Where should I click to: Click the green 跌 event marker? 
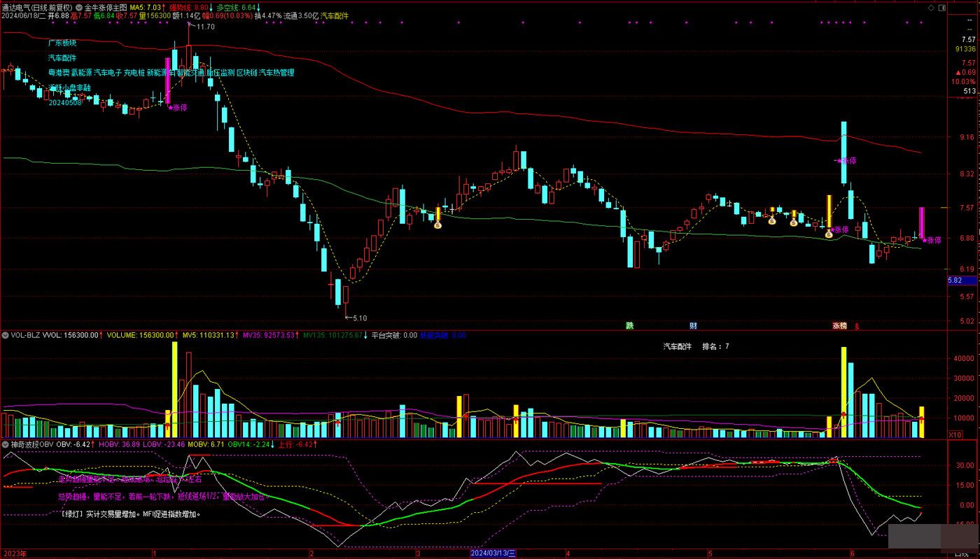pyautogui.click(x=629, y=325)
